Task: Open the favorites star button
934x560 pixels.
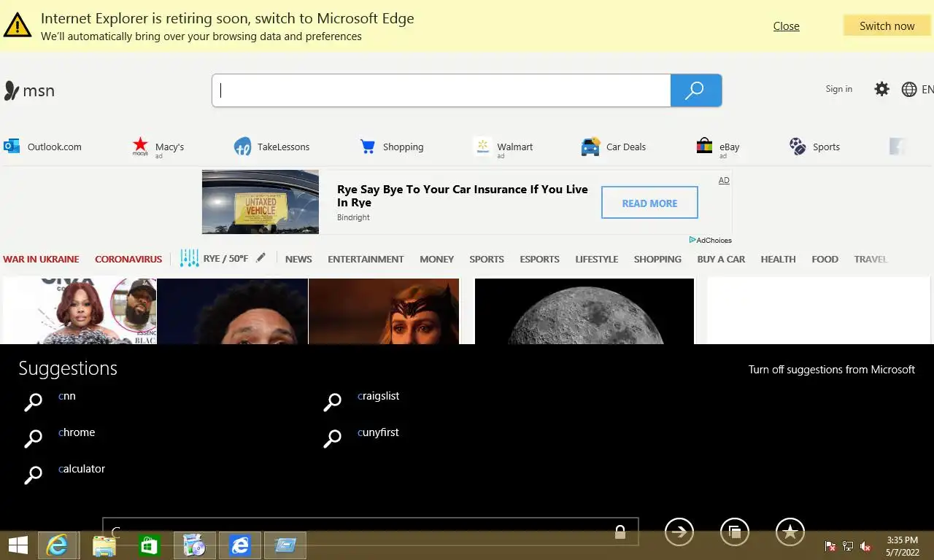Action: pyautogui.click(x=790, y=532)
